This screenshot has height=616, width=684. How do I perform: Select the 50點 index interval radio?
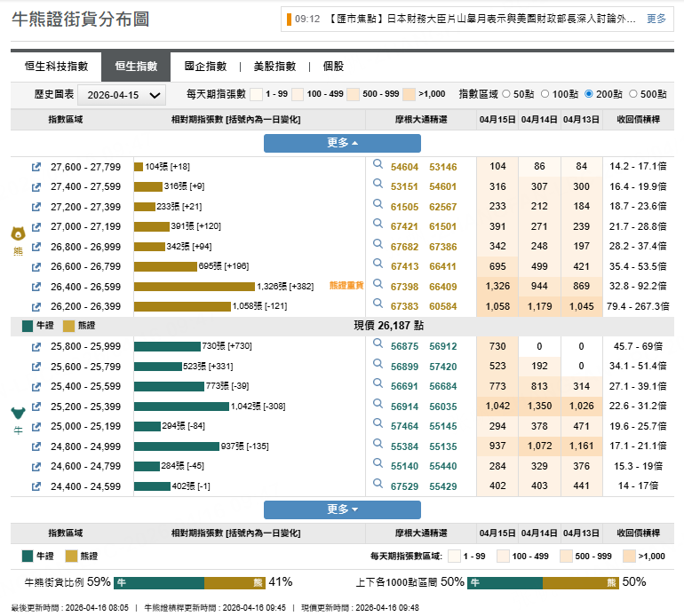click(507, 94)
